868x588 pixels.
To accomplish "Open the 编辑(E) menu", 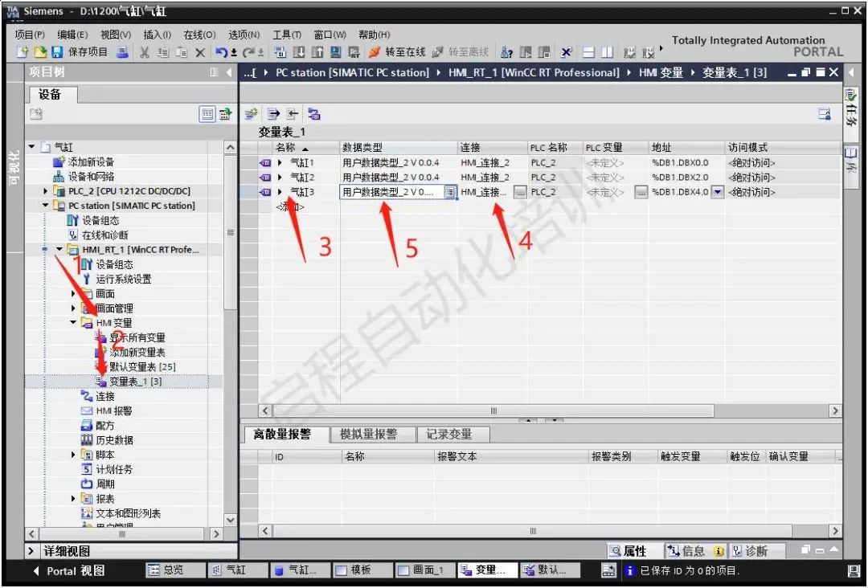I will [72, 35].
